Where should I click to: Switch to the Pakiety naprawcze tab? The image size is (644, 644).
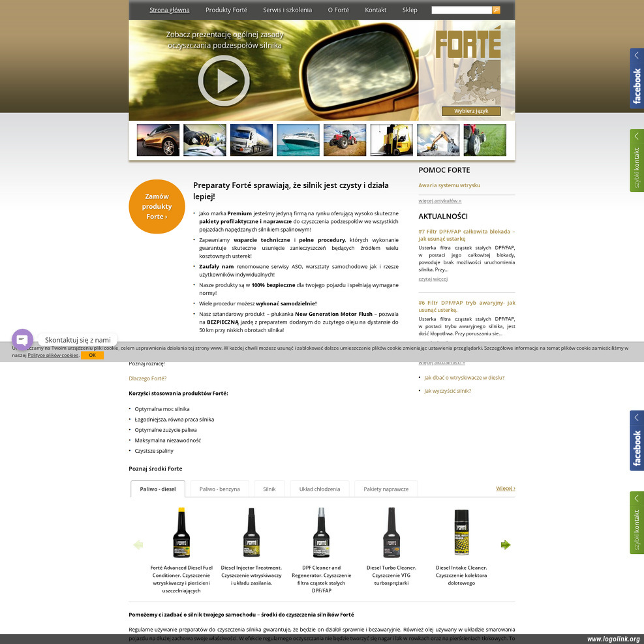pyautogui.click(x=386, y=489)
